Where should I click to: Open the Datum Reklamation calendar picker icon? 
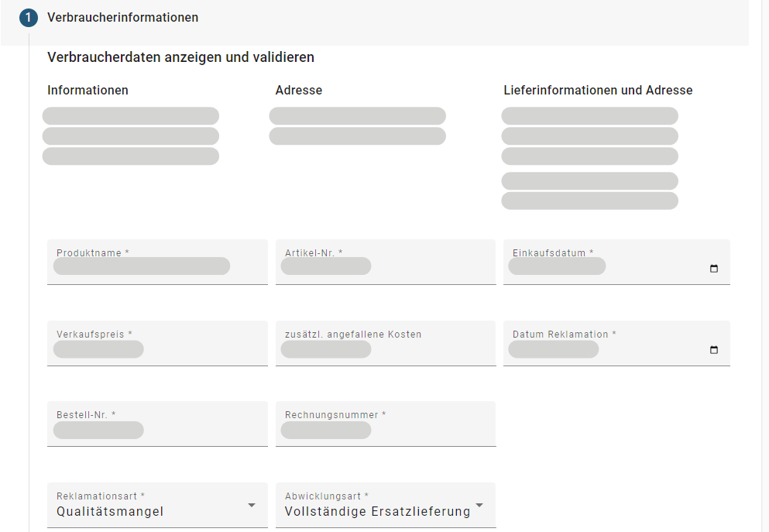713,350
